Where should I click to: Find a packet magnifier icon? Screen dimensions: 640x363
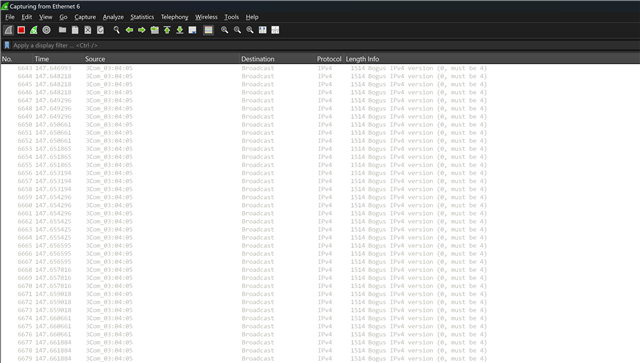coord(116,30)
